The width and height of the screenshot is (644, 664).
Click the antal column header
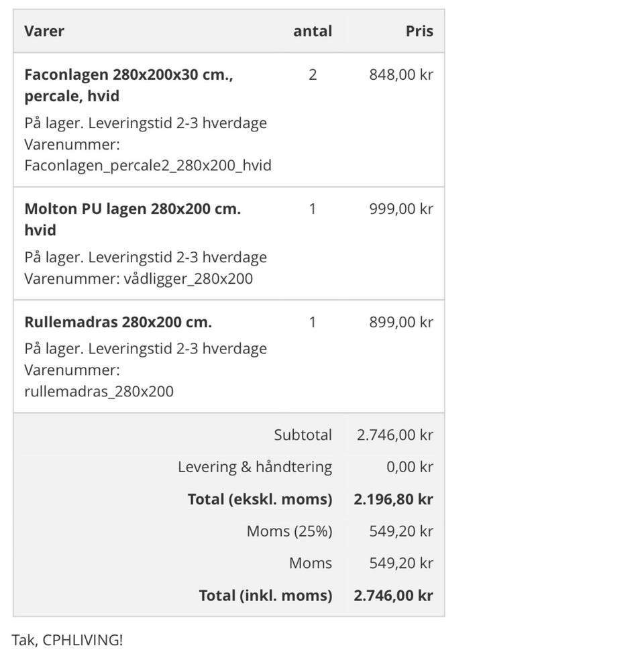coord(313,31)
